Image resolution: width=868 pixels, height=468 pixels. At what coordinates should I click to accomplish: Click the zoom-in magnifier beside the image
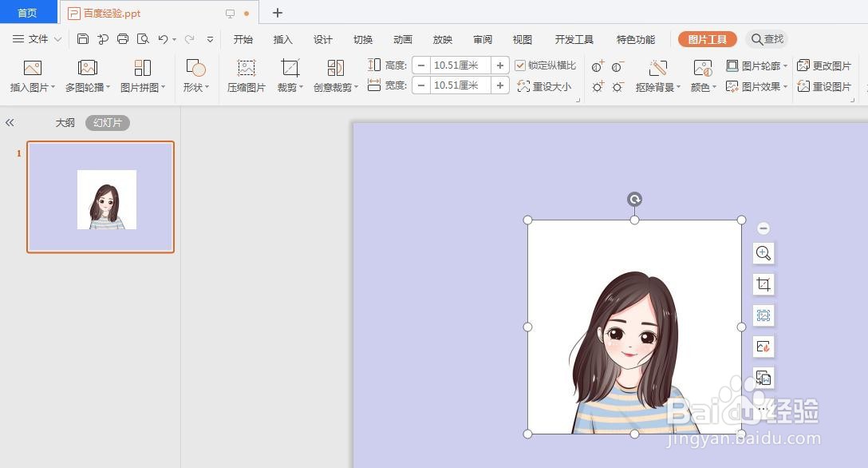point(763,253)
